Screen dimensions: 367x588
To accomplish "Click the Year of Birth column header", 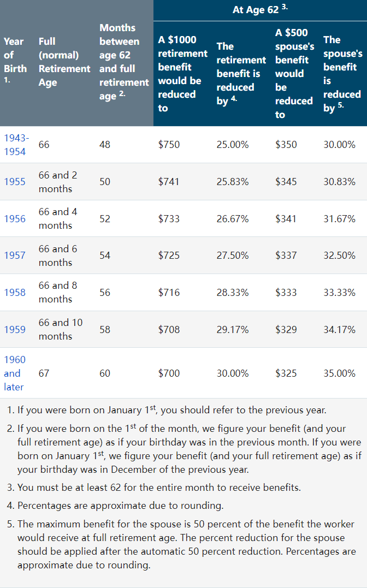I will 15,60.
